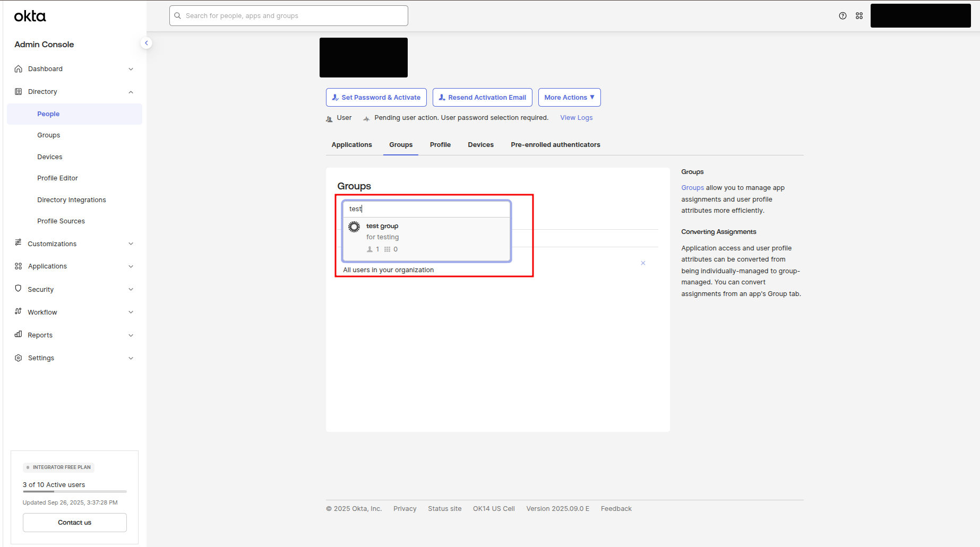Image resolution: width=980 pixels, height=547 pixels.
Task: Expand the Customizations chevron
Action: pyautogui.click(x=131, y=244)
